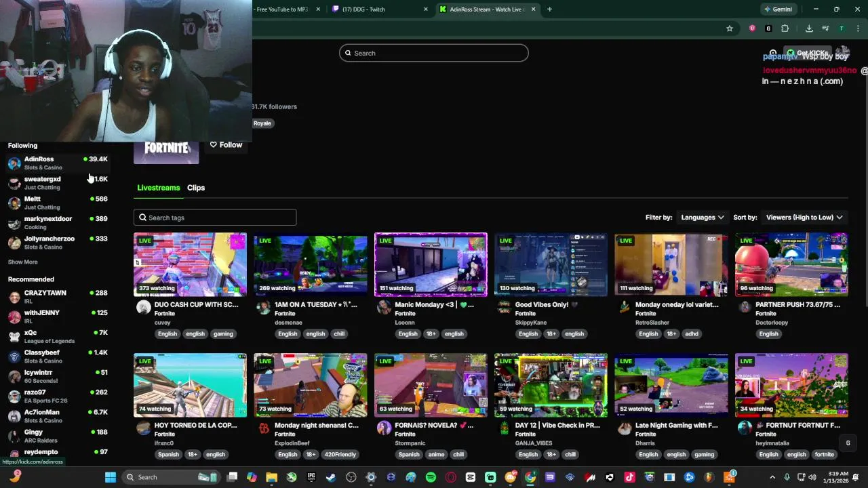Close the DDG - Twitch tab

[x=426, y=9]
